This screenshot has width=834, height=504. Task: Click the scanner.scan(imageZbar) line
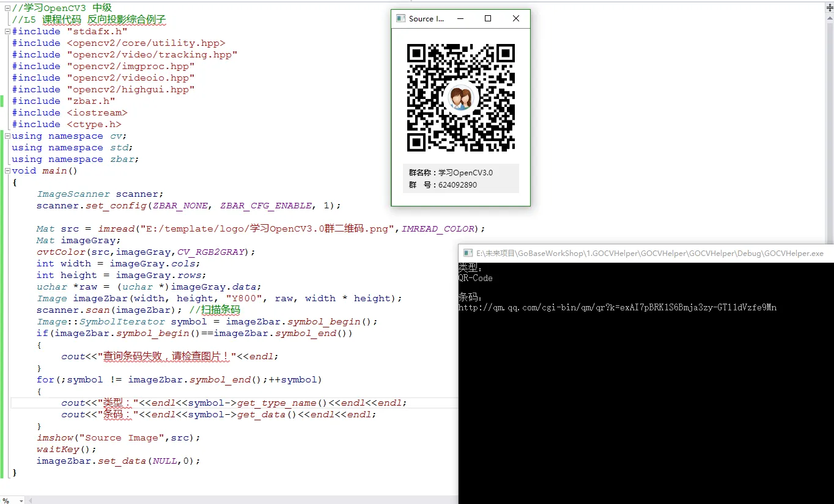click(109, 310)
